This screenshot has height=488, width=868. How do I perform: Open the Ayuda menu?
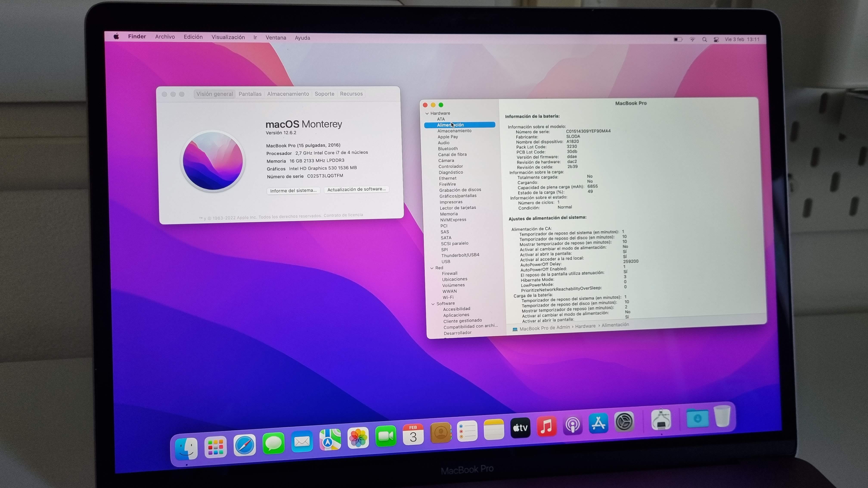tap(302, 38)
